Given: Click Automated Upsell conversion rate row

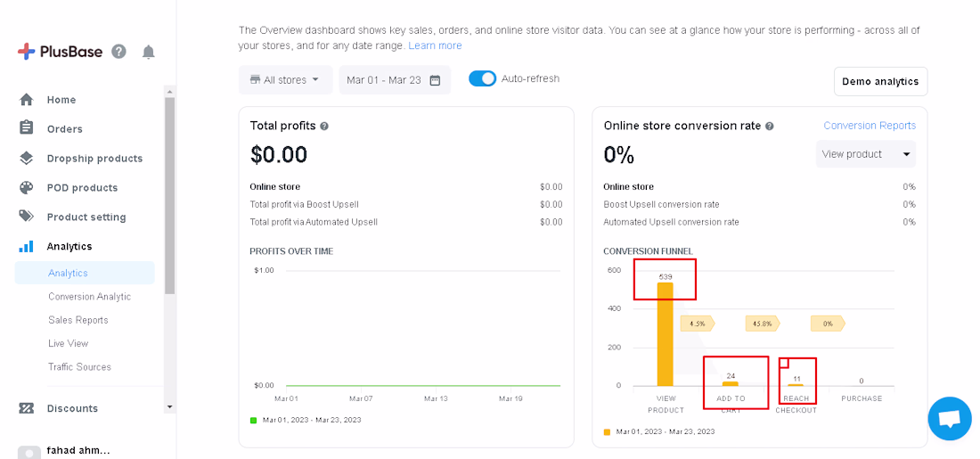Looking at the screenshot, I should click(x=759, y=222).
